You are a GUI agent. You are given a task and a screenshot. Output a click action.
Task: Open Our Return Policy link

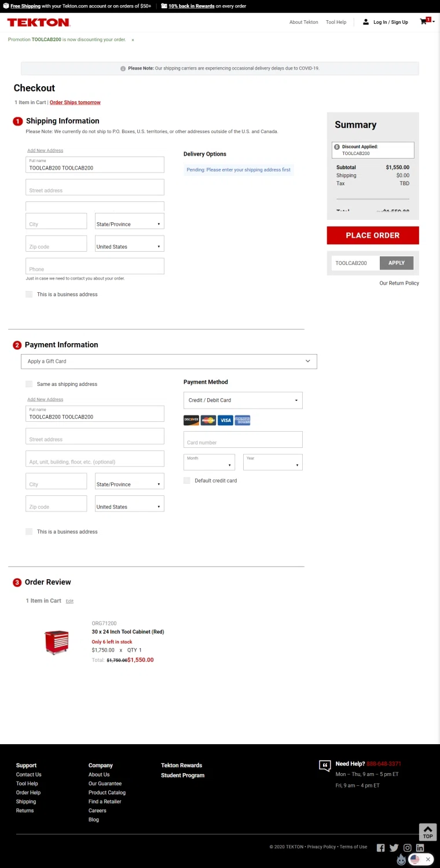[399, 283]
